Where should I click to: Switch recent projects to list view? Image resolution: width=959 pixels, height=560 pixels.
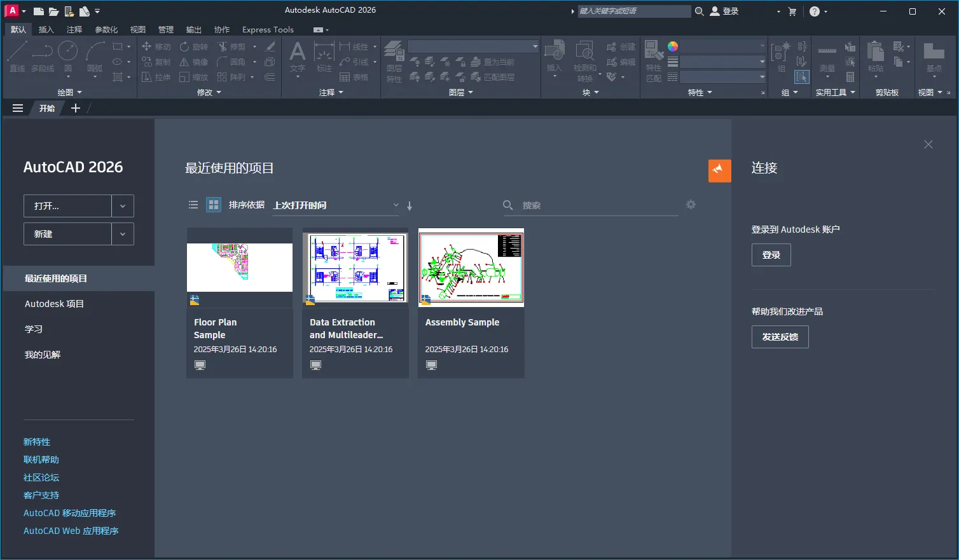(x=193, y=205)
